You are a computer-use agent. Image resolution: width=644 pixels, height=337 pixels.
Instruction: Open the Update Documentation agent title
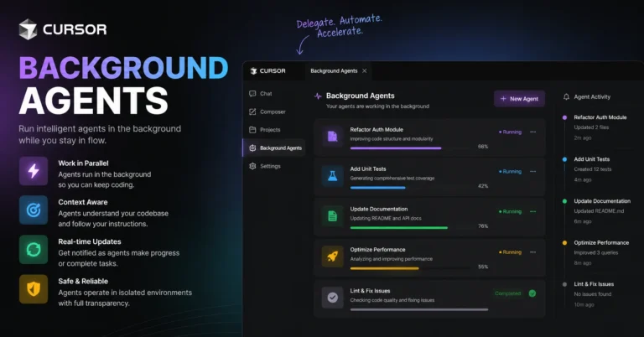coord(379,209)
